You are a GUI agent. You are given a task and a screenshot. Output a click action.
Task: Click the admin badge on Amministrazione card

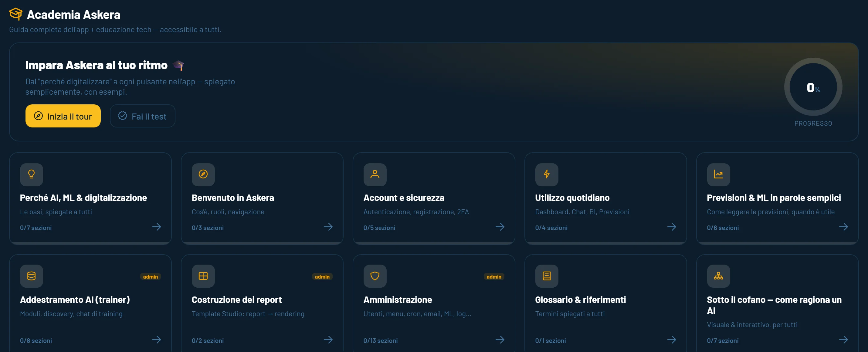pos(494,277)
